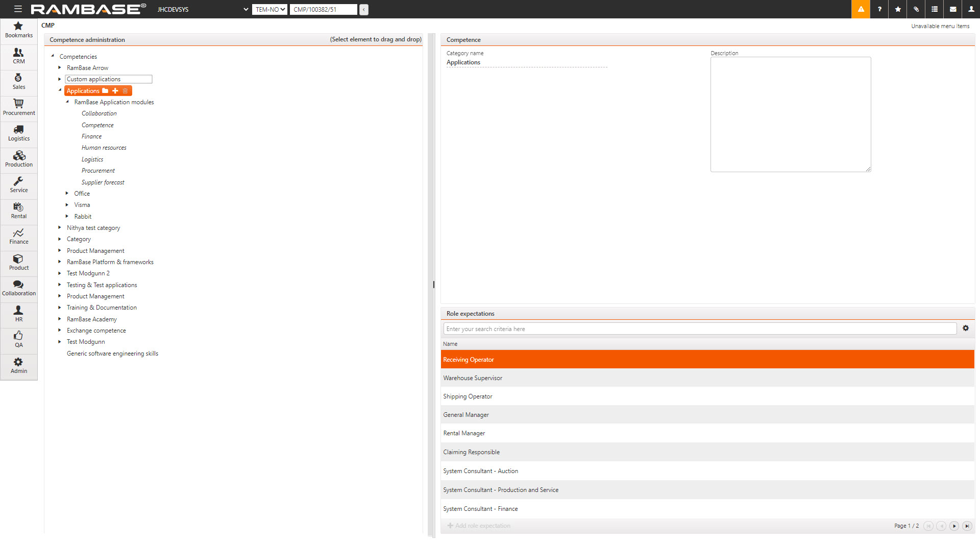Open the TEM-NO company dropdown
Image resolution: width=980 pixels, height=540 pixels.
270,9
